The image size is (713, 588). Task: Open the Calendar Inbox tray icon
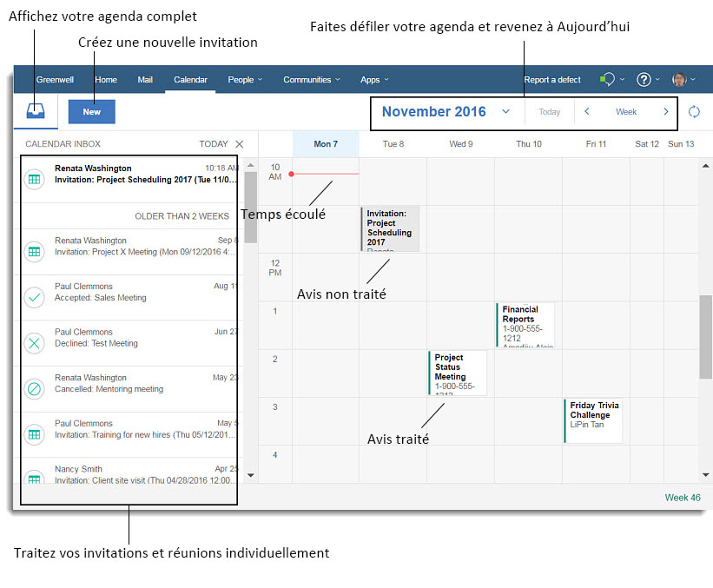(34, 111)
